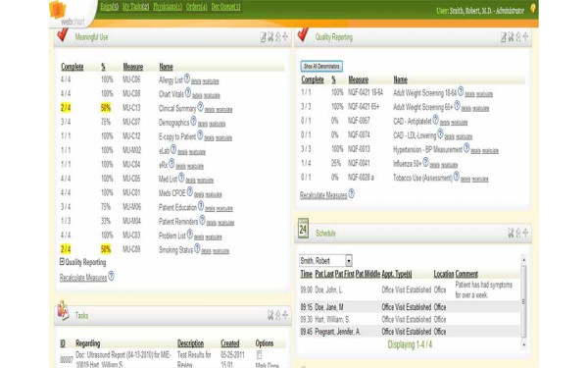The width and height of the screenshot is (588, 368).
Task: Open help icon next to Patient Reminders
Action: 202,220
